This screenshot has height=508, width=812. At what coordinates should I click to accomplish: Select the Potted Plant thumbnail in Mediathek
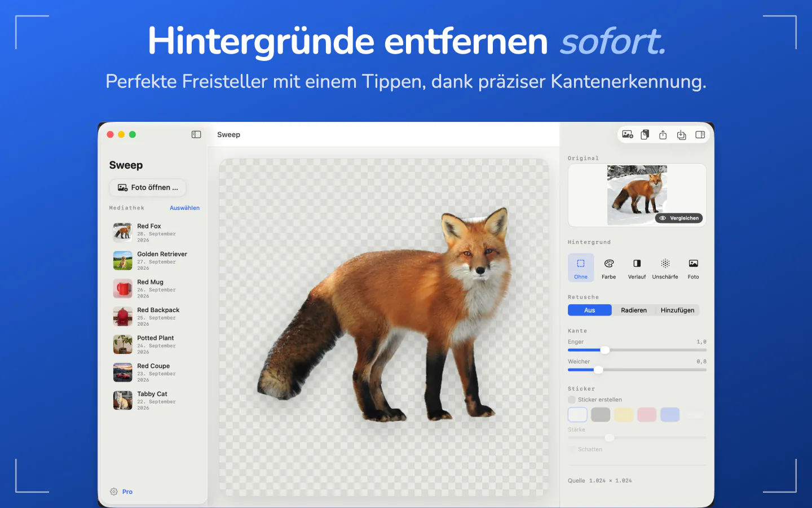click(x=123, y=344)
